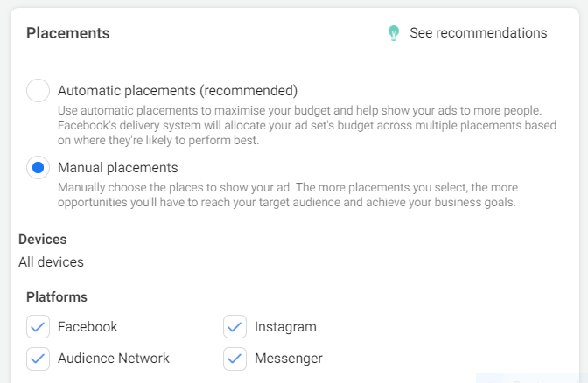This screenshot has height=383, width=588.
Task: Click the Platforms section heading
Action: pos(57,296)
